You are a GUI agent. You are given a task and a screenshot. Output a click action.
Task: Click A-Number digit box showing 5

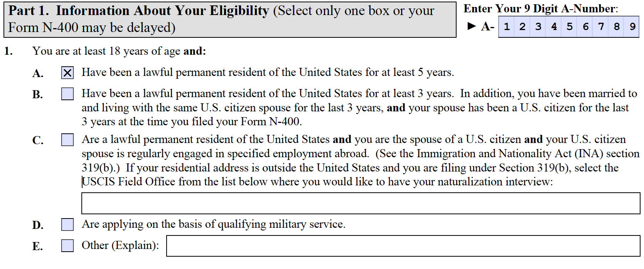click(x=569, y=27)
